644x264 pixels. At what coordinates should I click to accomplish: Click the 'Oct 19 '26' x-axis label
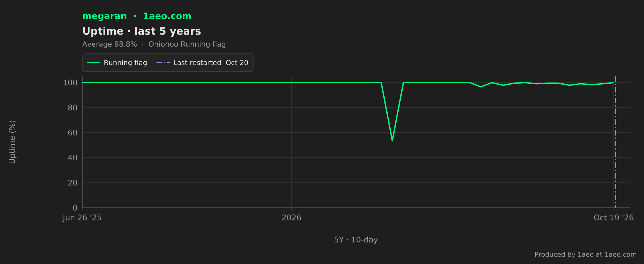(614, 218)
